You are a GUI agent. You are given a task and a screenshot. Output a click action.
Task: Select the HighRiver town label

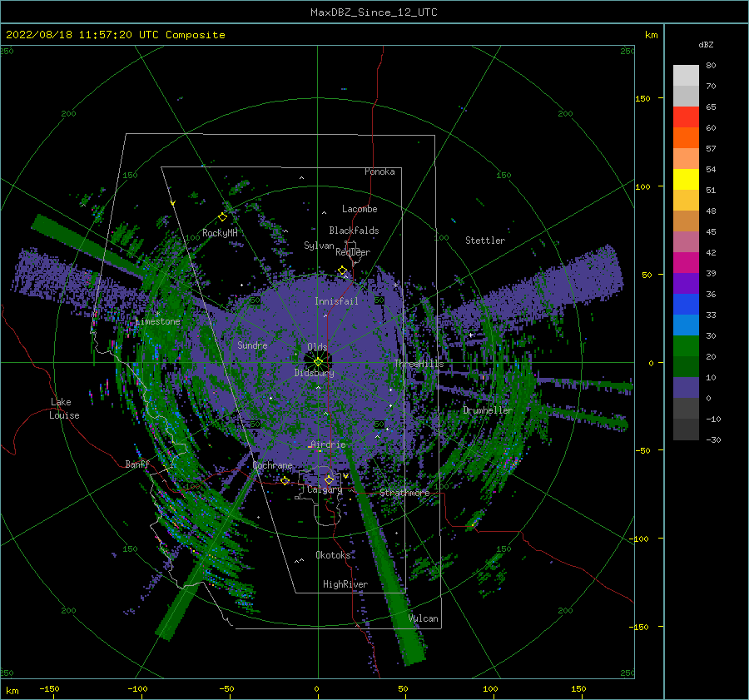pyautogui.click(x=345, y=584)
